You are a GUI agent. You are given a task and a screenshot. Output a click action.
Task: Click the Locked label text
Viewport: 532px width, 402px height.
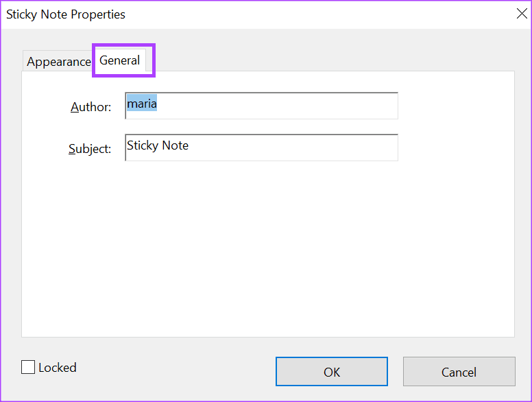coord(58,368)
